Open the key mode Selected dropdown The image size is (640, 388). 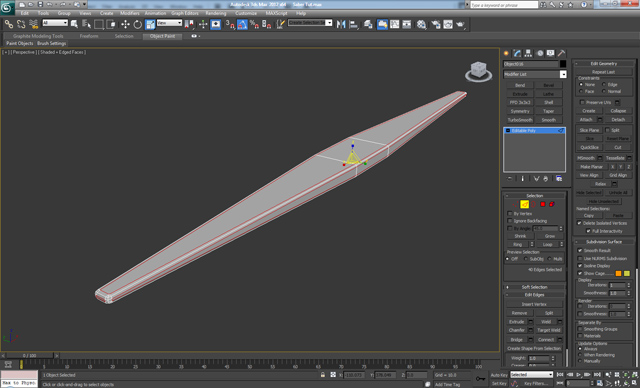coord(531,375)
